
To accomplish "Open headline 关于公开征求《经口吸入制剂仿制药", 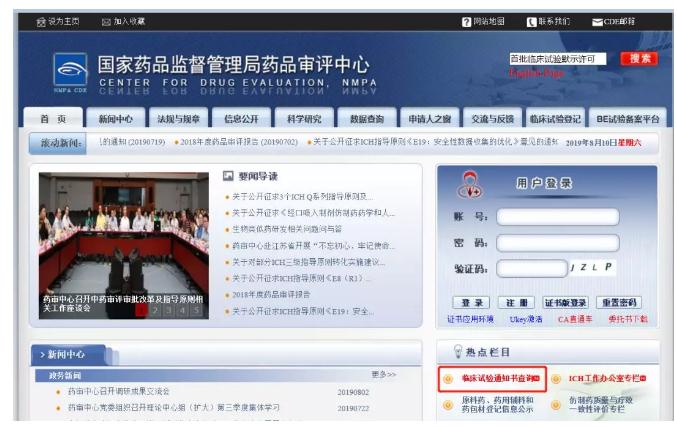I will (313, 212).
